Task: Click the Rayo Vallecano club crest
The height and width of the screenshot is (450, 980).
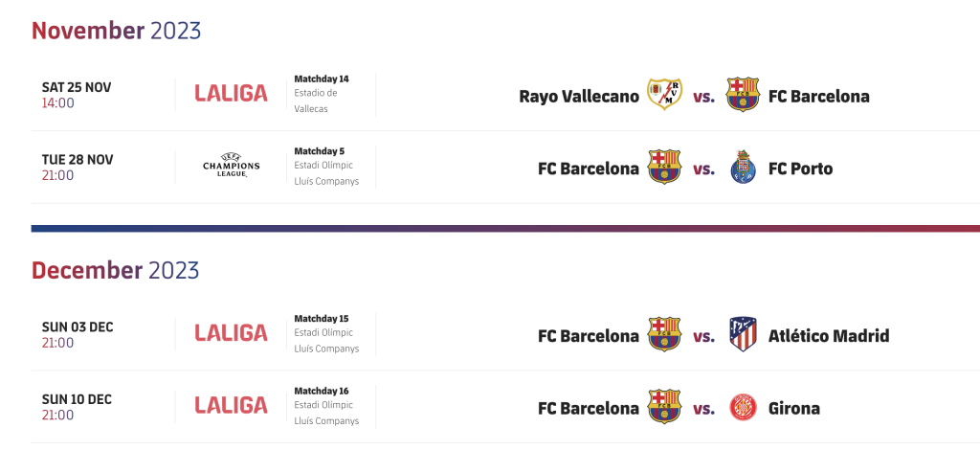Action: 664,95
